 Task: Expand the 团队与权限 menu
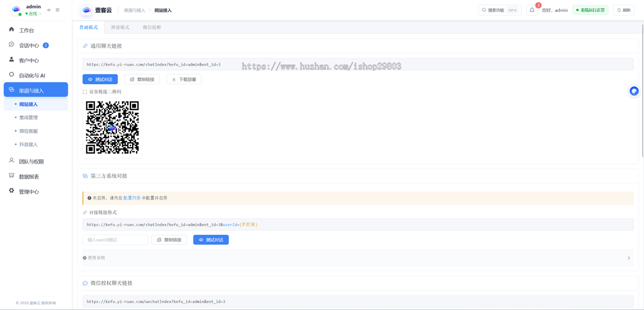[36, 161]
